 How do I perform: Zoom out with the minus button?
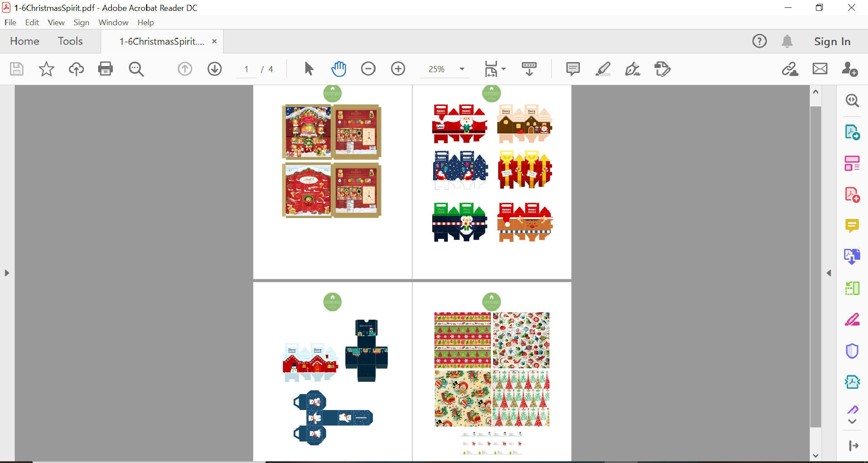368,69
